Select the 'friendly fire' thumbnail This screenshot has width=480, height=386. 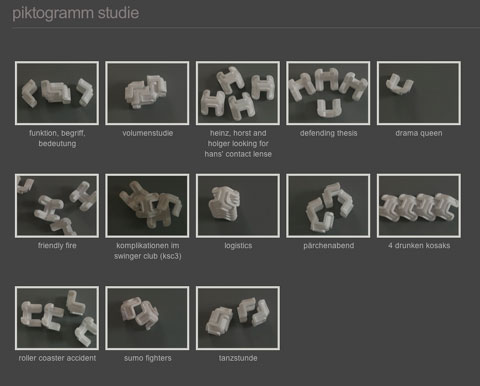57,206
